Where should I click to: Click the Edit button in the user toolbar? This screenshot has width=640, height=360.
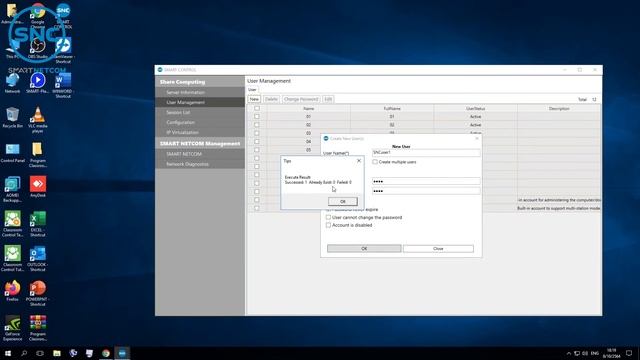click(328, 99)
